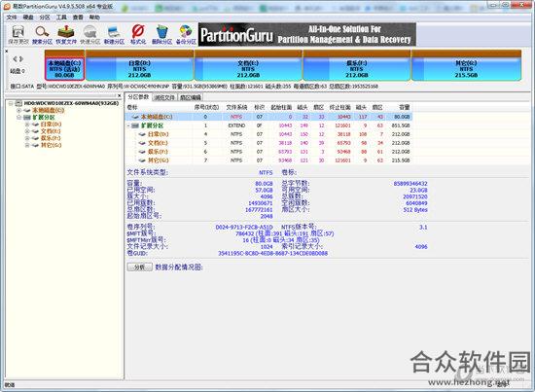Open the 工具 menu

(x=61, y=18)
